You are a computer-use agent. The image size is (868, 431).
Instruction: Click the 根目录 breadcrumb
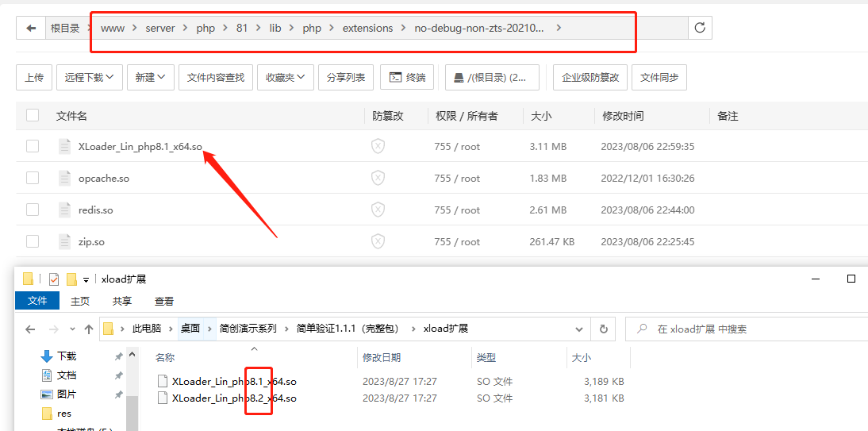click(65, 28)
